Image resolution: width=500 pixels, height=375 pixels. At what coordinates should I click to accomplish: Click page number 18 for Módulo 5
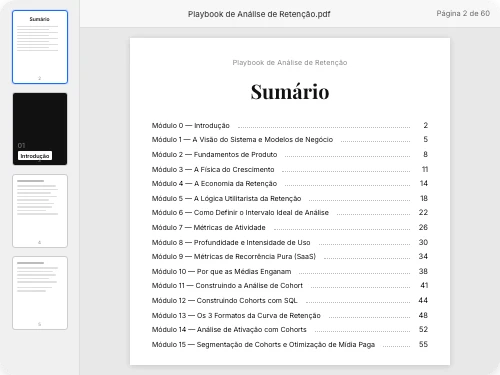424,198
